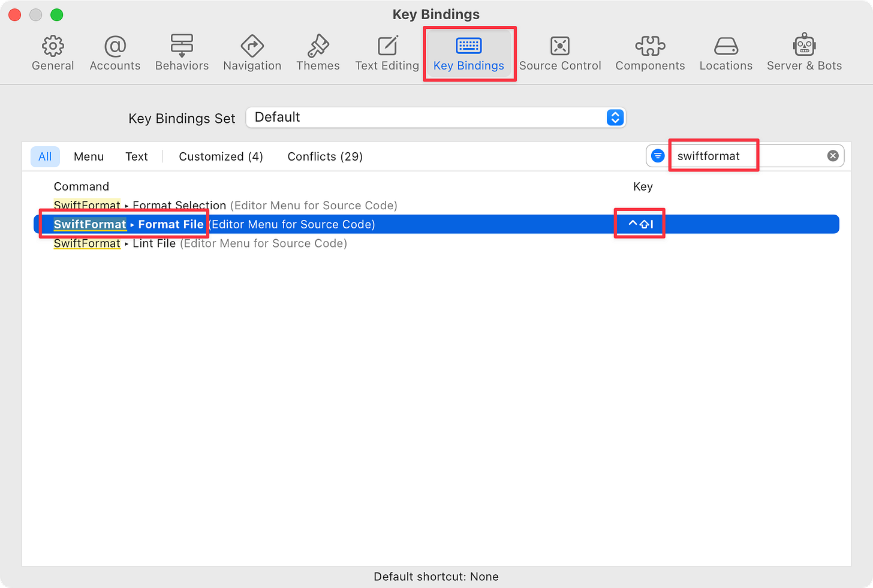Zoom the Key Bindings window with green button

56,15
